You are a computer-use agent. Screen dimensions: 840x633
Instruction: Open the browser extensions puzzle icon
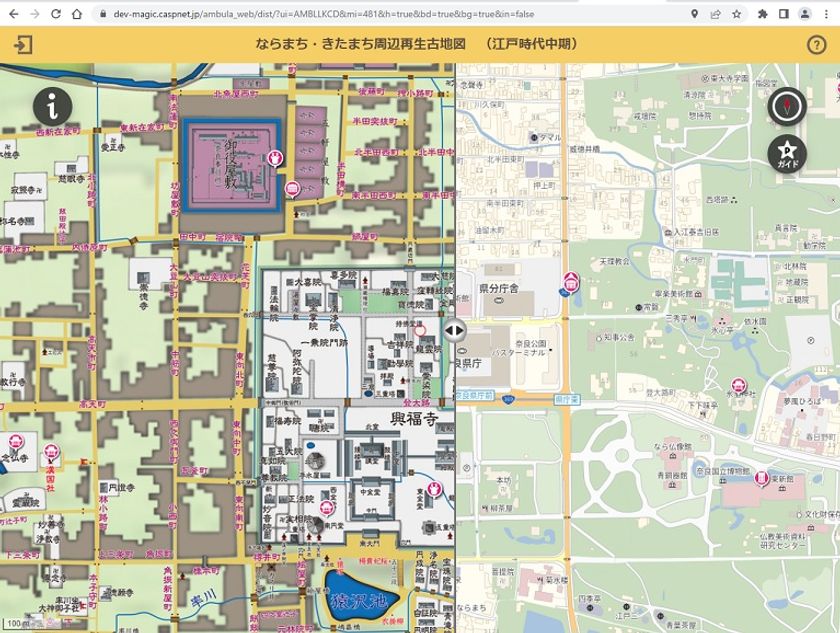(762, 14)
